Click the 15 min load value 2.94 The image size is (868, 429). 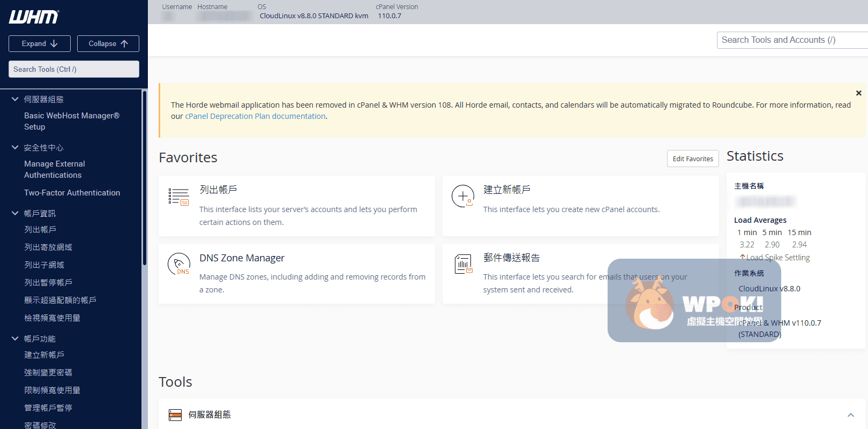click(x=799, y=244)
